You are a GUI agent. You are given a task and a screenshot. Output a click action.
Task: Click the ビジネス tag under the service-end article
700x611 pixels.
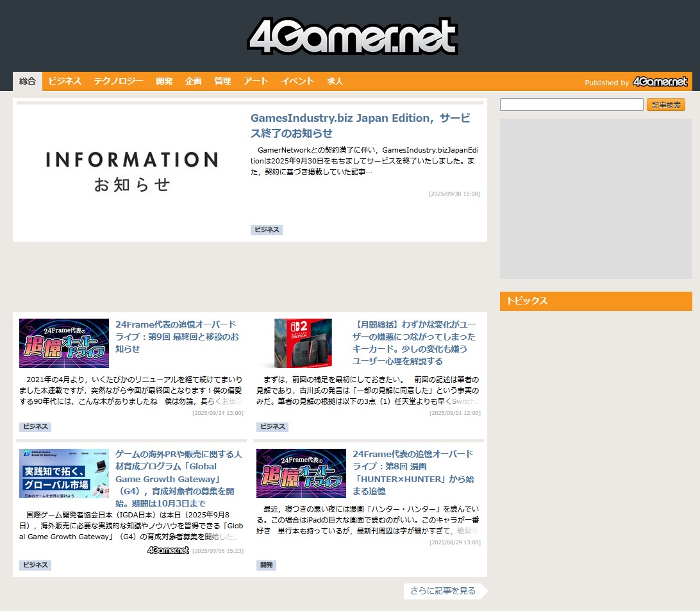tap(267, 230)
